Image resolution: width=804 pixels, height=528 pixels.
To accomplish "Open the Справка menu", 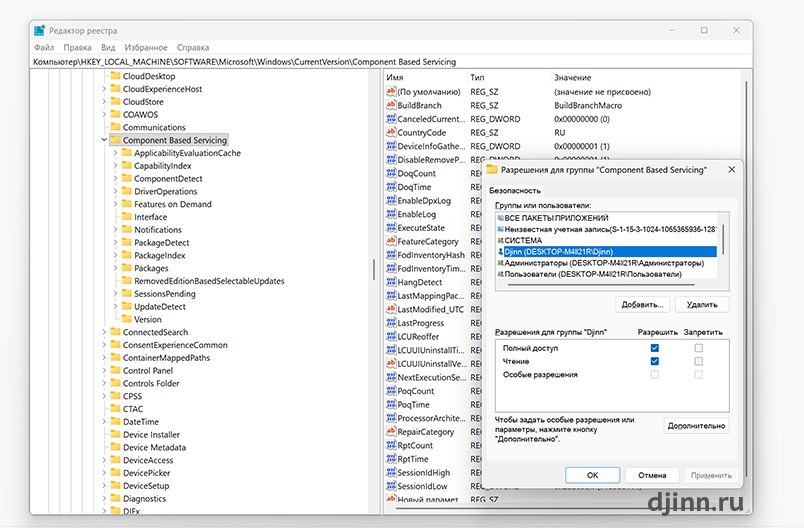I will [x=193, y=47].
